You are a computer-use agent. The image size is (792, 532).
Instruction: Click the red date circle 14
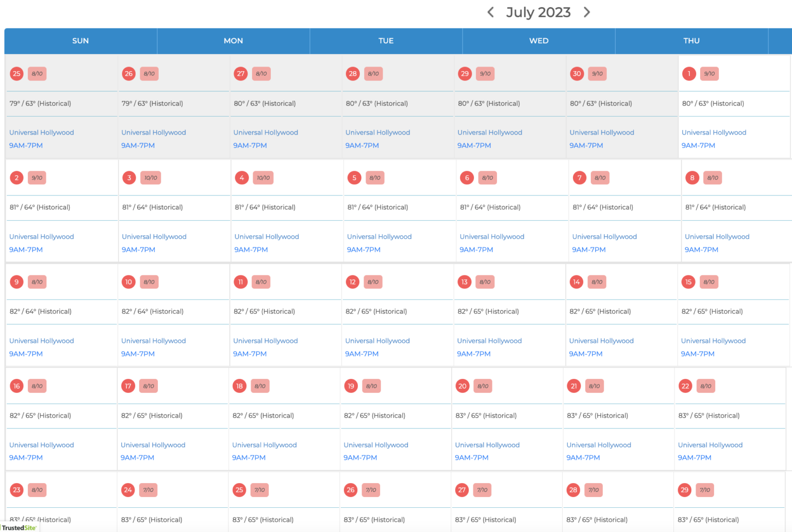[x=576, y=282]
